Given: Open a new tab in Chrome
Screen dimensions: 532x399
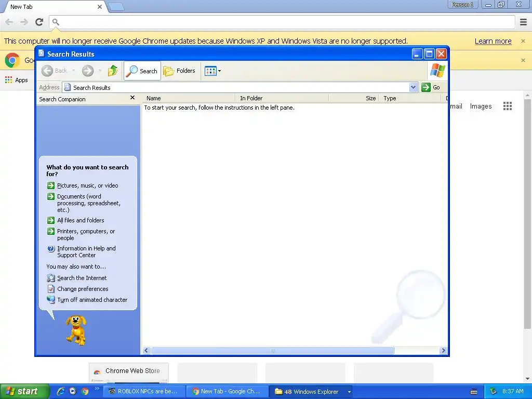Looking at the screenshot, I should point(116,7).
